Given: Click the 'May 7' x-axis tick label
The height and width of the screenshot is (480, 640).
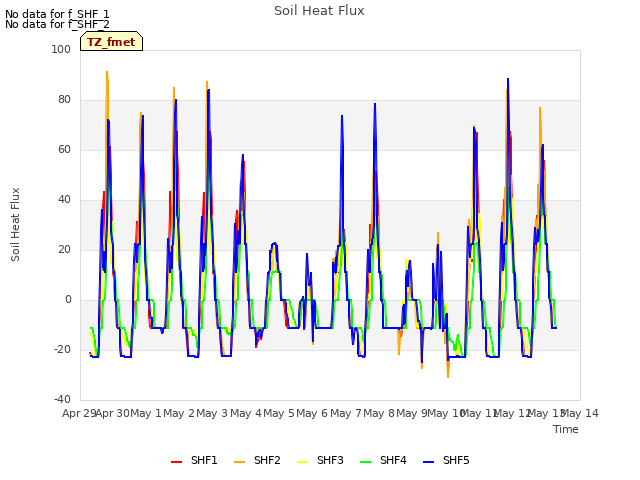Looking at the screenshot, I should coord(346,413).
